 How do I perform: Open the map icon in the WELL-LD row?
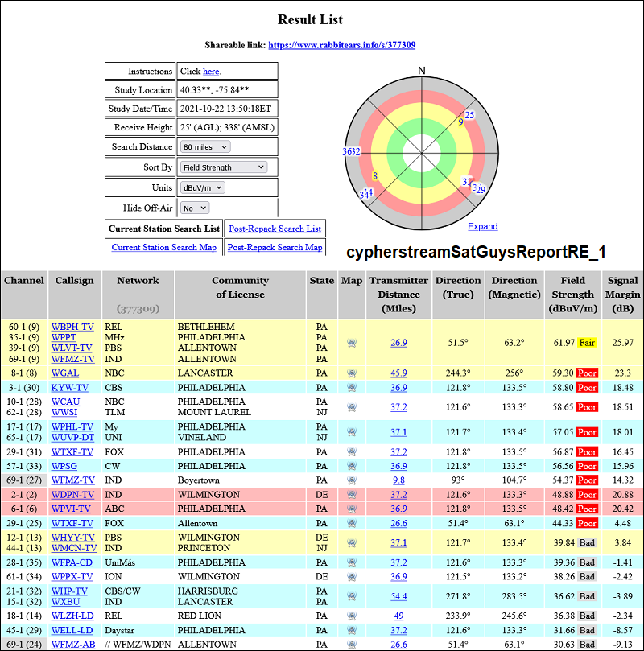point(352,631)
